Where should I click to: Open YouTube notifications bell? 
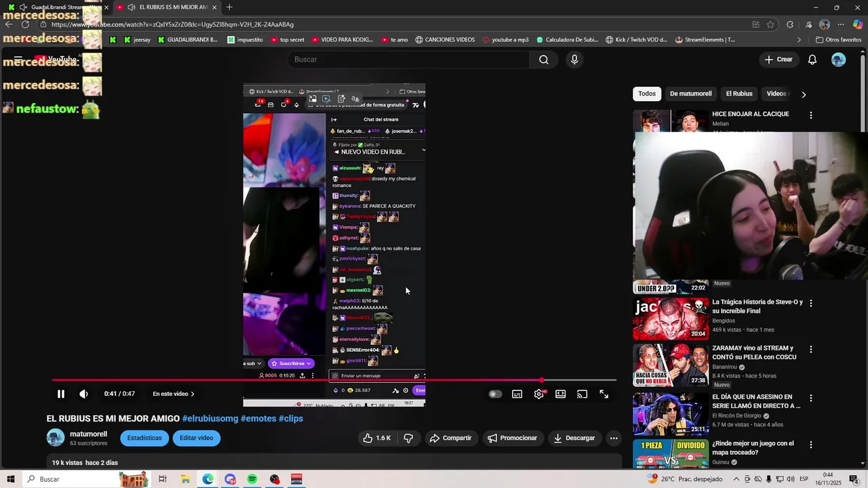[812, 60]
